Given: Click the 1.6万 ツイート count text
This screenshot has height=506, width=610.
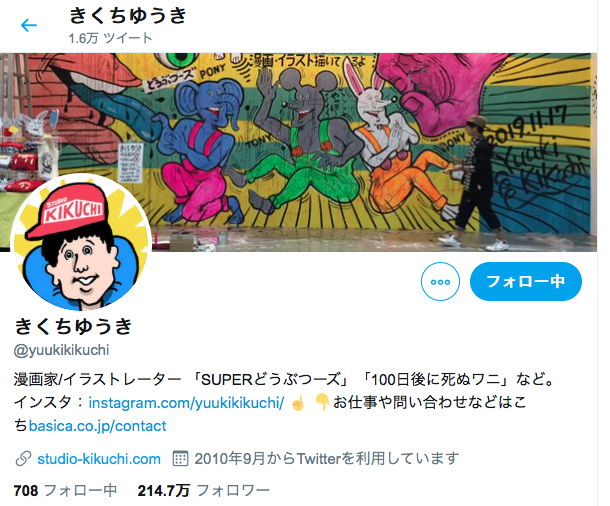Looking at the screenshot, I should pyautogui.click(x=110, y=38).
